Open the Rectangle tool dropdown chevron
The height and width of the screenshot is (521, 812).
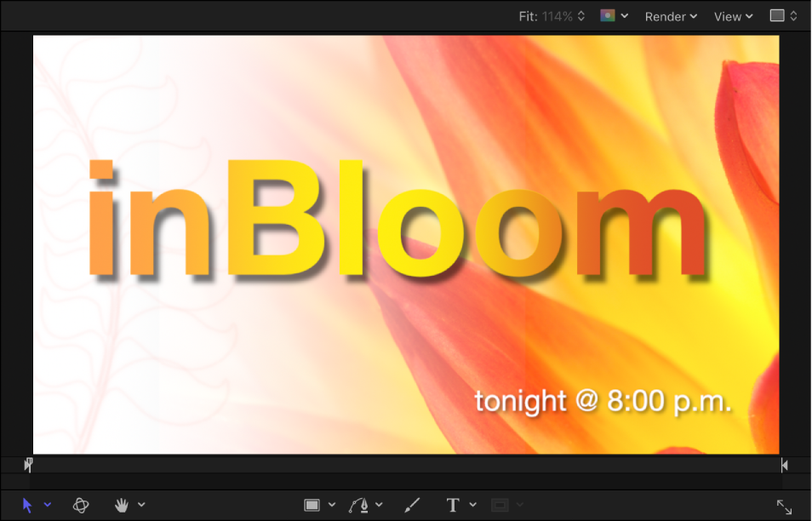[332, 504]
